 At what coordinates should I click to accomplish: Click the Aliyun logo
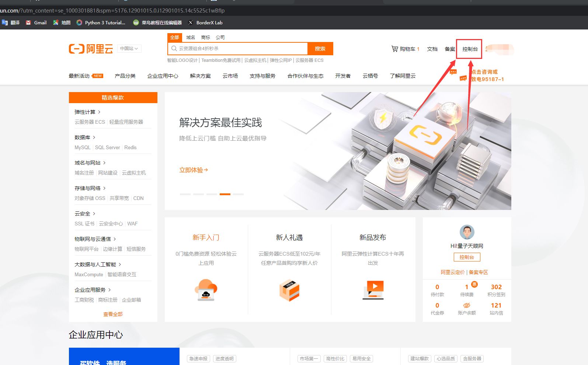tap(91, 49)
